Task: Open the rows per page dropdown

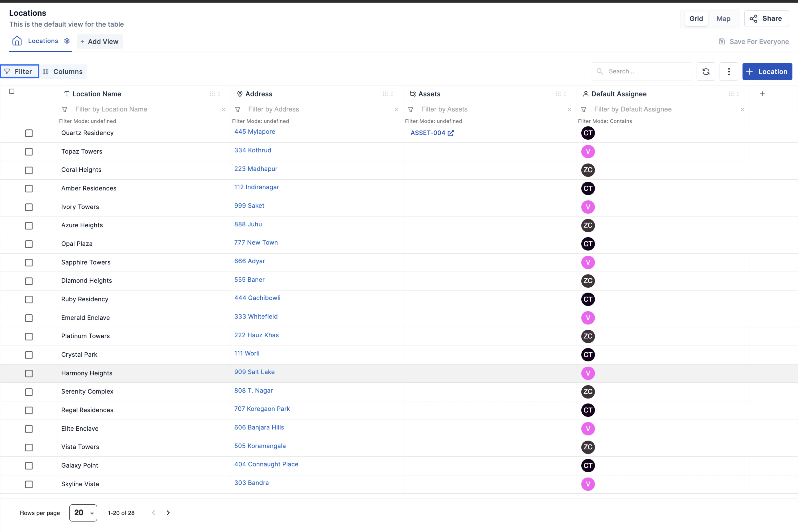Action: pos(83,513)
